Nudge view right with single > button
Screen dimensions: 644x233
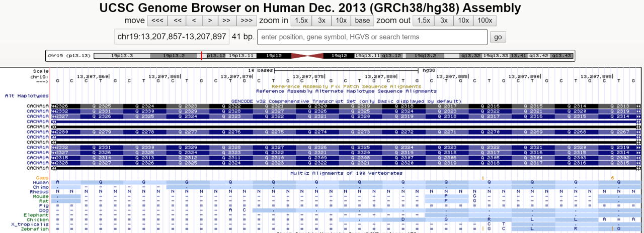pyautogui.click(x=210, y=21)
